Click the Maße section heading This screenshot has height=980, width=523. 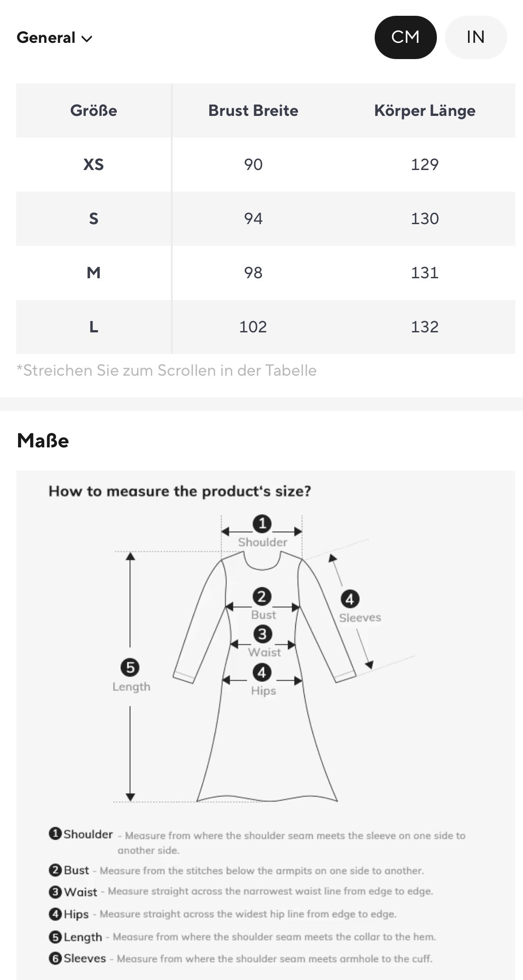point(43,441)
